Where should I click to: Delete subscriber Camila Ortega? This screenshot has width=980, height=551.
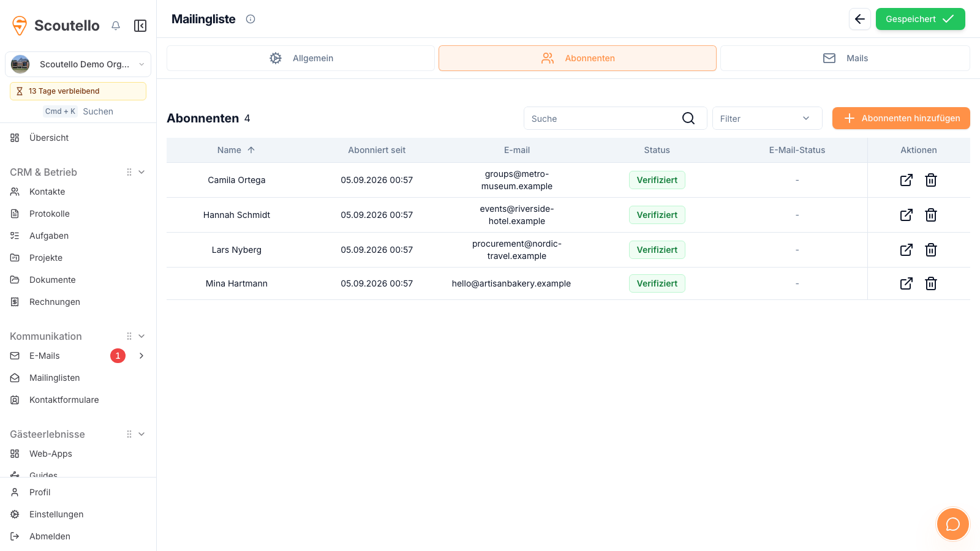tap(931, 180)
